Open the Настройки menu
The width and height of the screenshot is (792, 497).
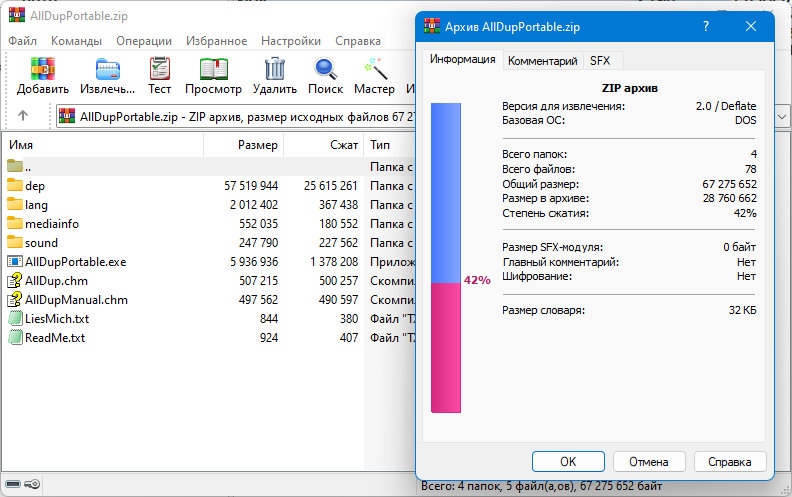click(291, 41)
